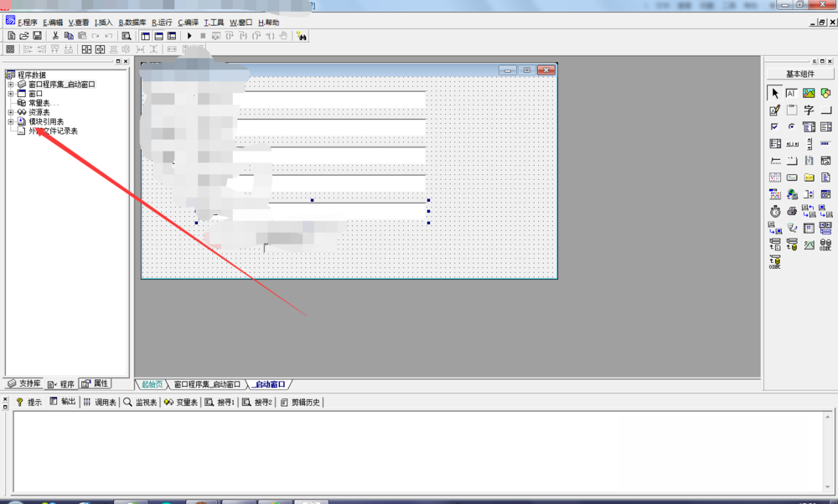Click the Cut scissors icon in toolbar

pyautogui.click(x=55, y=36)
